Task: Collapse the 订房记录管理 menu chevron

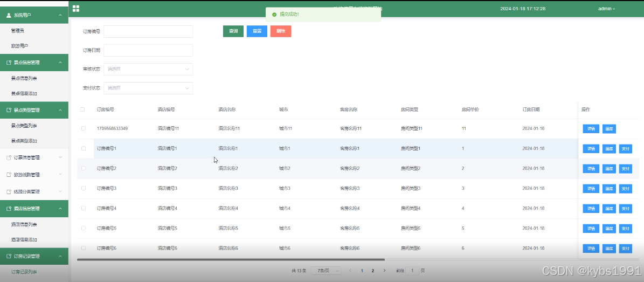Action: pos(60,256)
